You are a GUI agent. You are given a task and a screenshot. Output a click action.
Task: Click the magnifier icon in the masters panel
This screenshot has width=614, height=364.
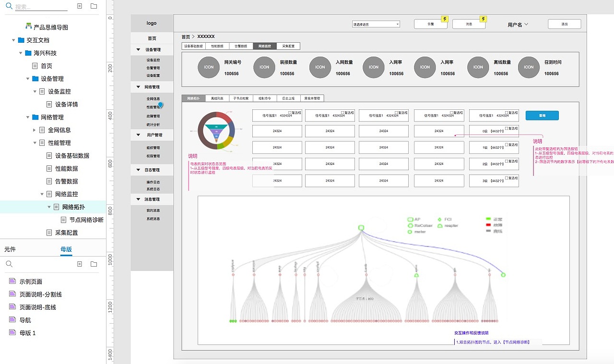click(x=9, y=264)
